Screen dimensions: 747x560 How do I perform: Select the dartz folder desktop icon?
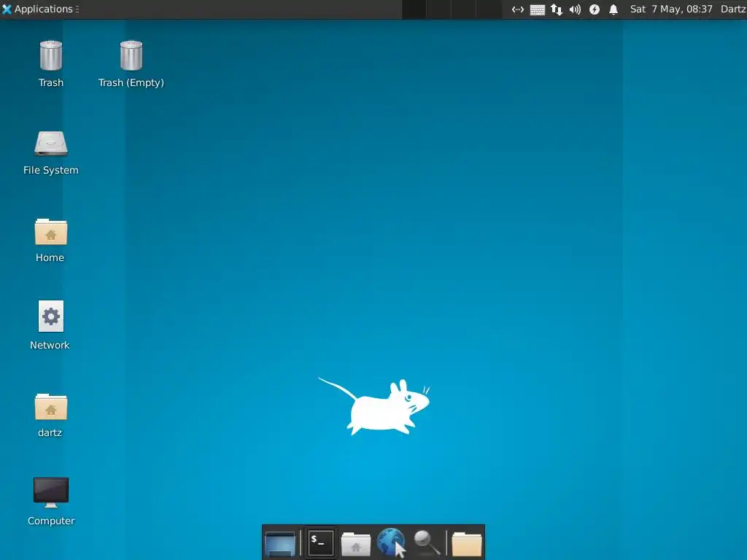click(50, 415)
